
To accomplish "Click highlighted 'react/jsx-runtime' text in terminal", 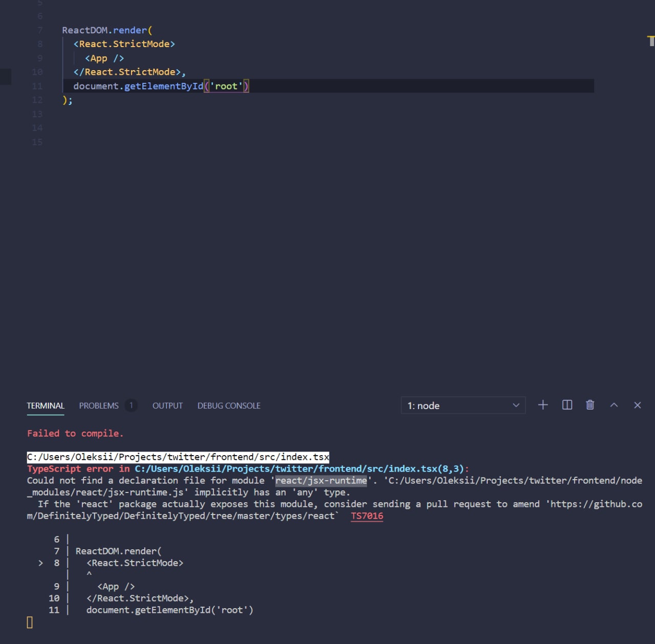I will (x=321, y=480).
